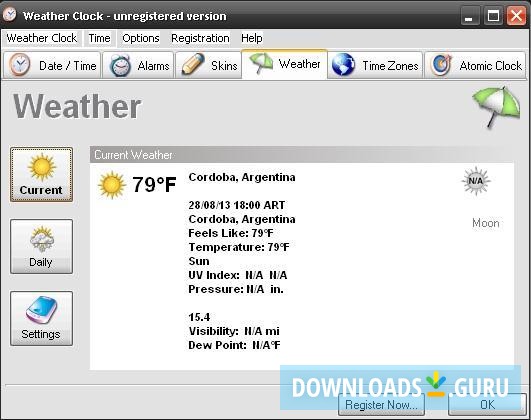Open the Help menu

point(252,38)
